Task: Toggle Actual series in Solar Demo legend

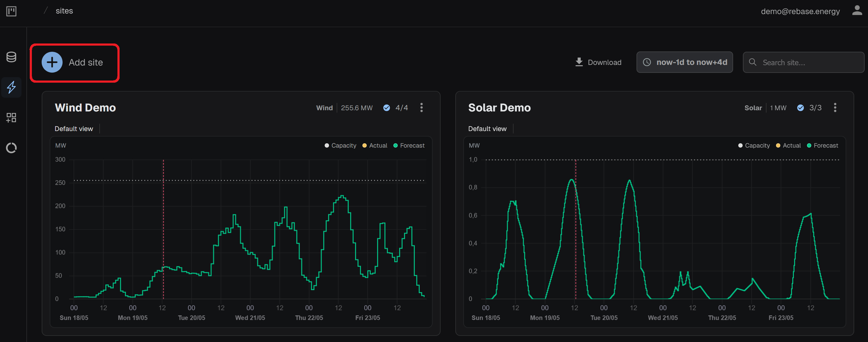Action: click(788, 145)
